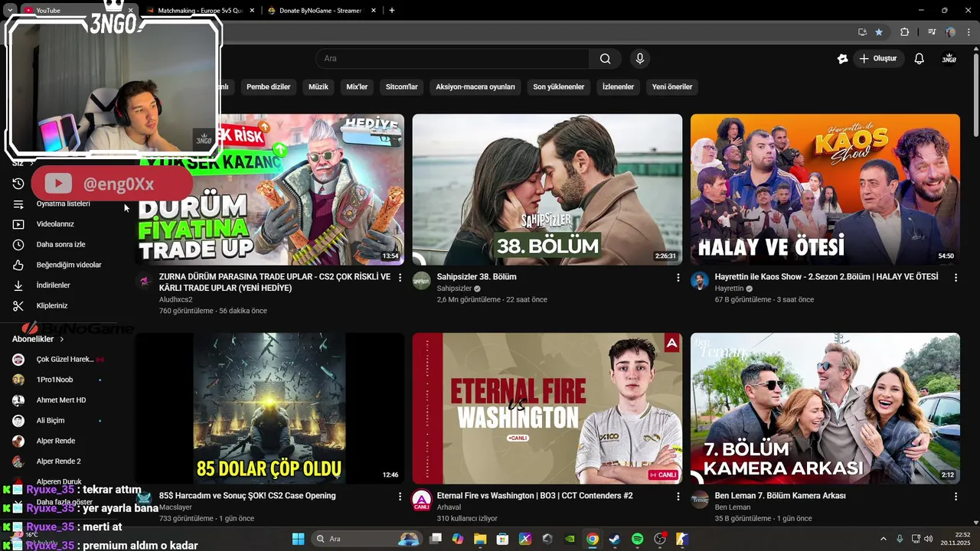The height and width of the screenshot is (551, 980).
Task: Select the Yeni öneriler filter chip
Action: 672,87
